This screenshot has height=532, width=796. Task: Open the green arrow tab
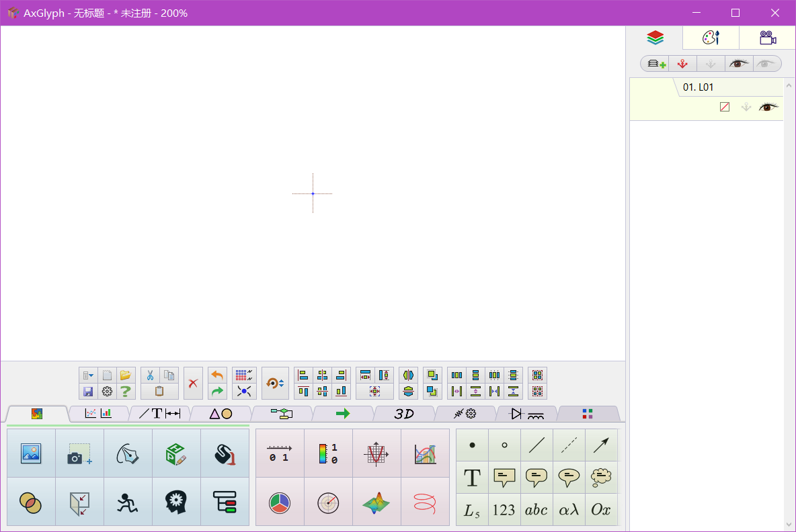click(343, 414)
